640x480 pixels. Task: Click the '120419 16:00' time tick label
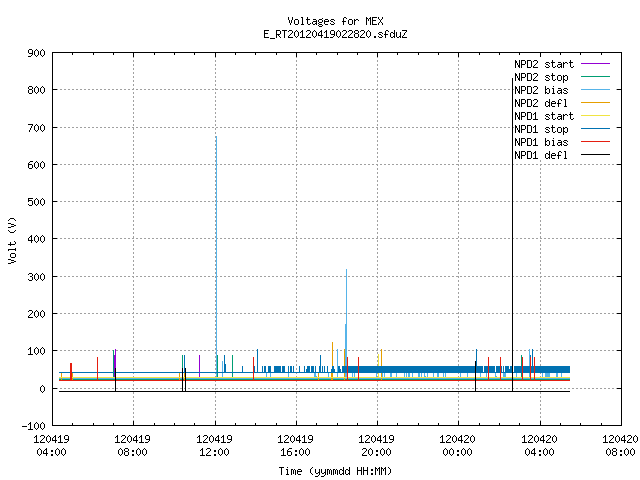click(x=296, y=446)
